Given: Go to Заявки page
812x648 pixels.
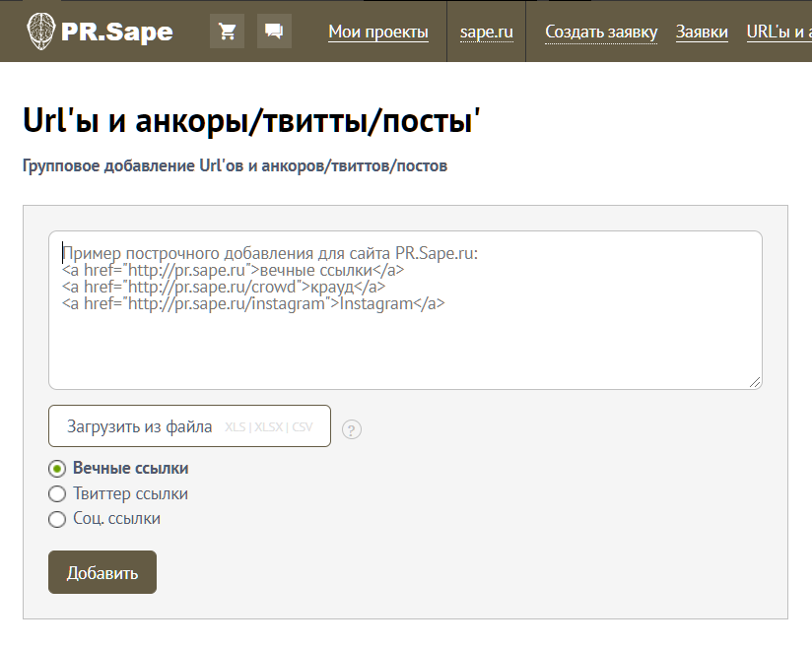Looking at the screenshot, I should (x=702, y=32).
